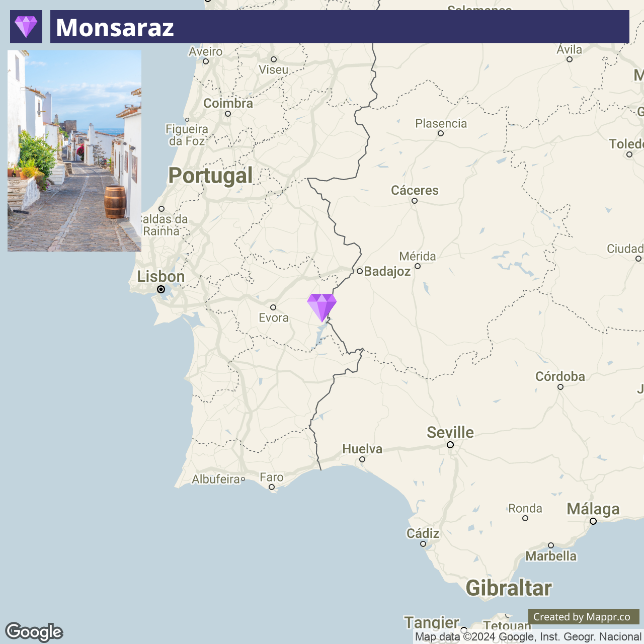Click the Map data copyright text
Viewport: 644px width, 644px height.
pos(528,637)
